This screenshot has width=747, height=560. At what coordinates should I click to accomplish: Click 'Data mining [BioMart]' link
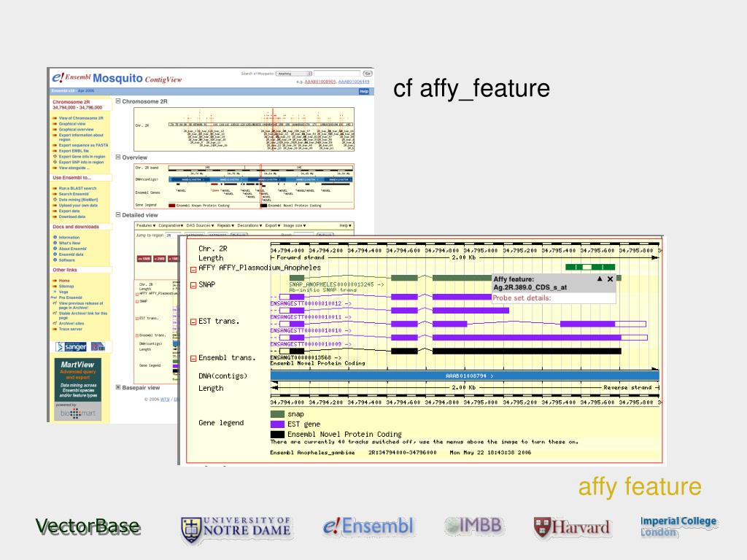click(x=79, y=200)
